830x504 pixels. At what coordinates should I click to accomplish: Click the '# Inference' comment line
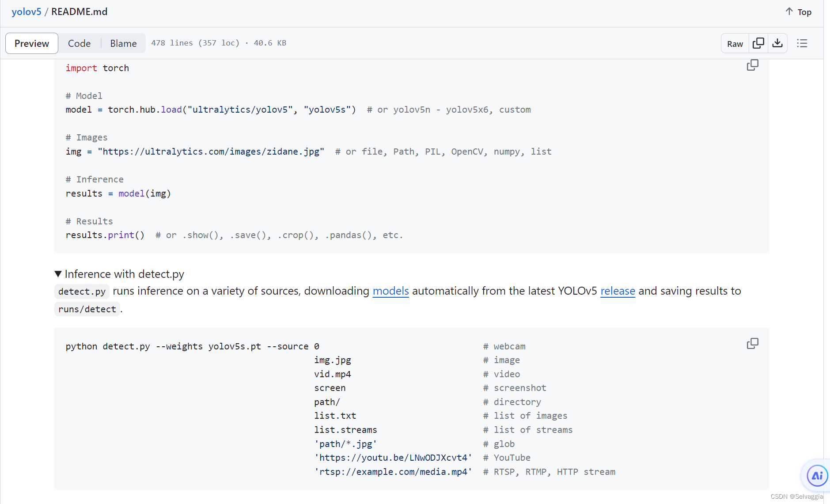tap(95, 179)
